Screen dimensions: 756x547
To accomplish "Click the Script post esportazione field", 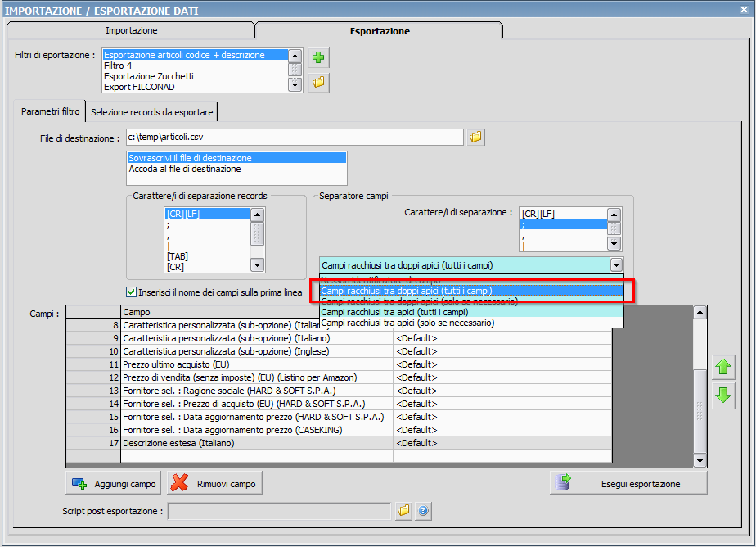I will point(279,511).
